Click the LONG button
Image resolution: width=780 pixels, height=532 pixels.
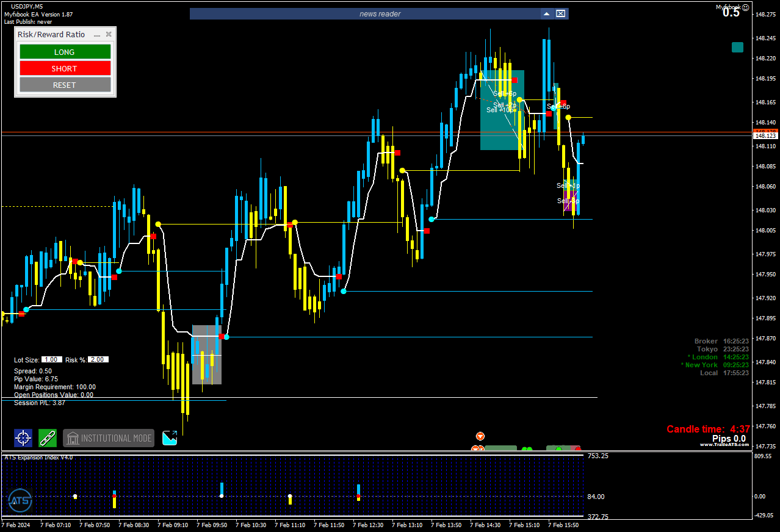pos(65,52)
